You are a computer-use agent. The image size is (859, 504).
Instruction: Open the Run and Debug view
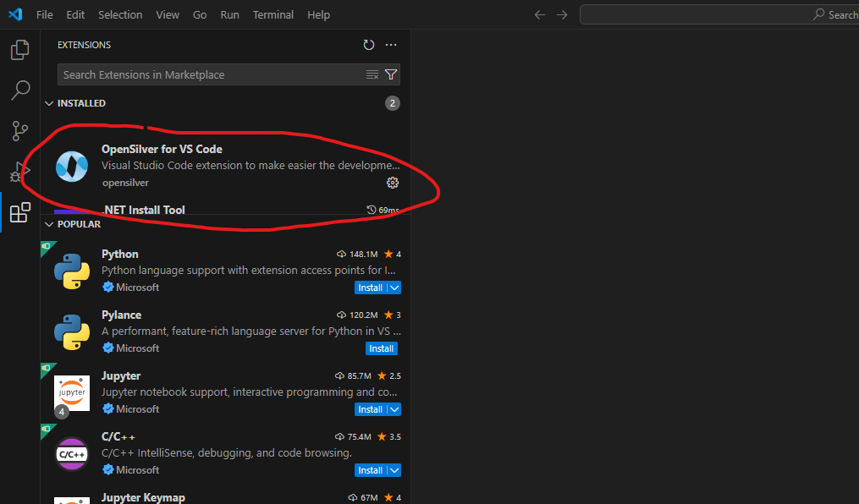19,172
